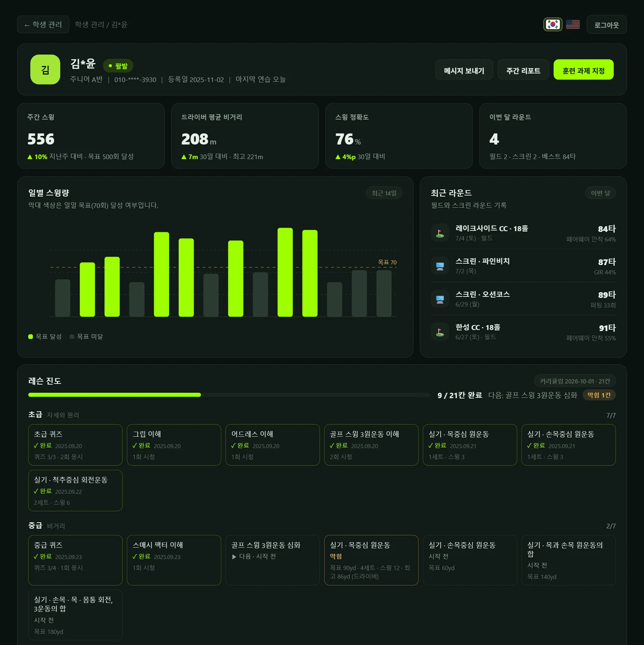This screenshot has width=644, height=645.
Task: Open 실기 · 손목 · 목 · 몸통 회전 card
Action: coord(75,615)
